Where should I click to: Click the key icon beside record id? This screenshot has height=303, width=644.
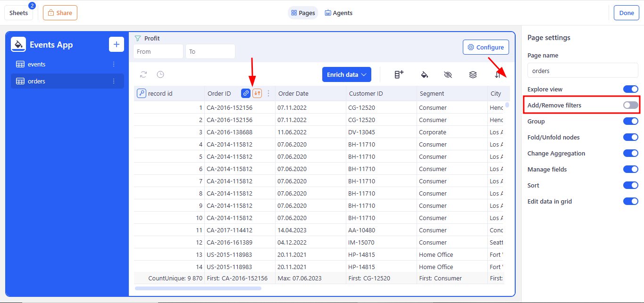142,93
